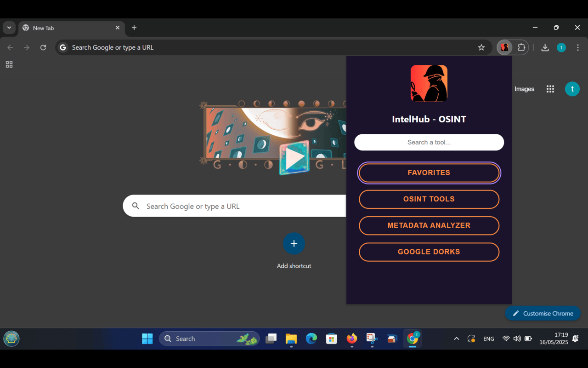Bookmark this page using the star icon

pyautogui.click(x=481, y=47)
